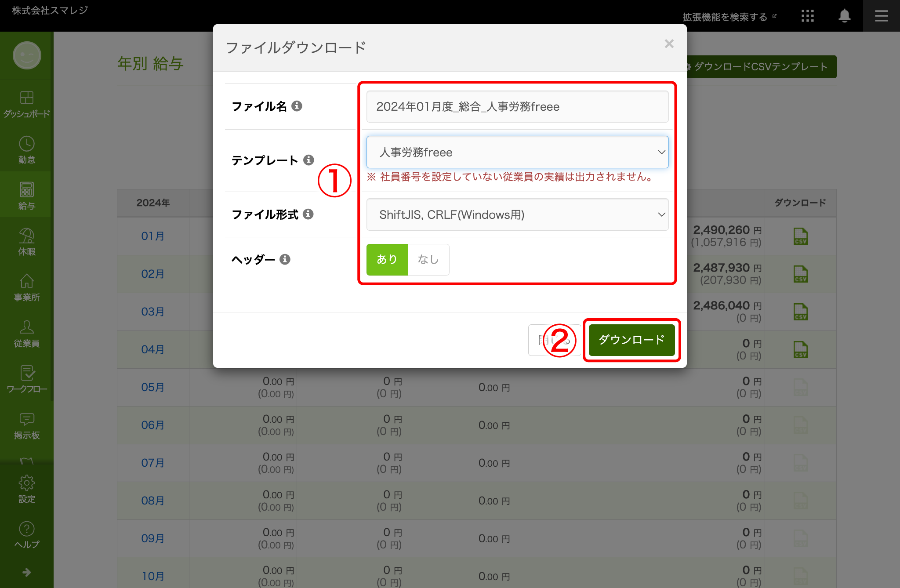Open the 従業員 person icon
This screenshot has width=900, height=588.
click(x=26, y=327)
